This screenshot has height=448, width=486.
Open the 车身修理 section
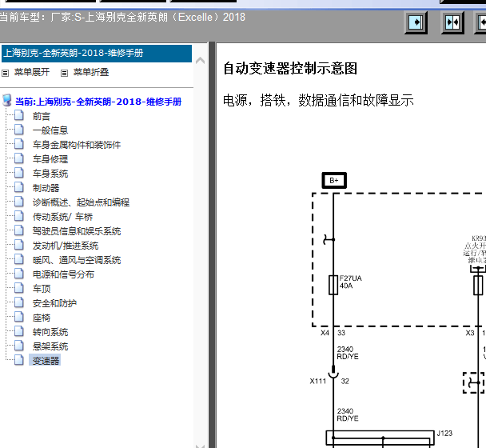pyautogui.click(x=50, y=159)
